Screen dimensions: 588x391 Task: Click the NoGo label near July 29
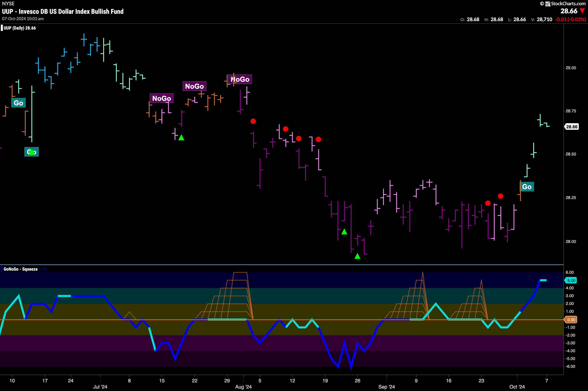coord(240,79)
